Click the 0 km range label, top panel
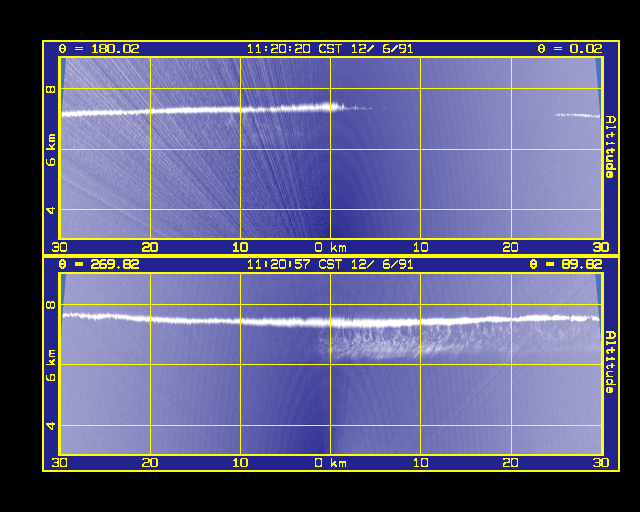Screen dimensions: 640x512 click(331, 247)
